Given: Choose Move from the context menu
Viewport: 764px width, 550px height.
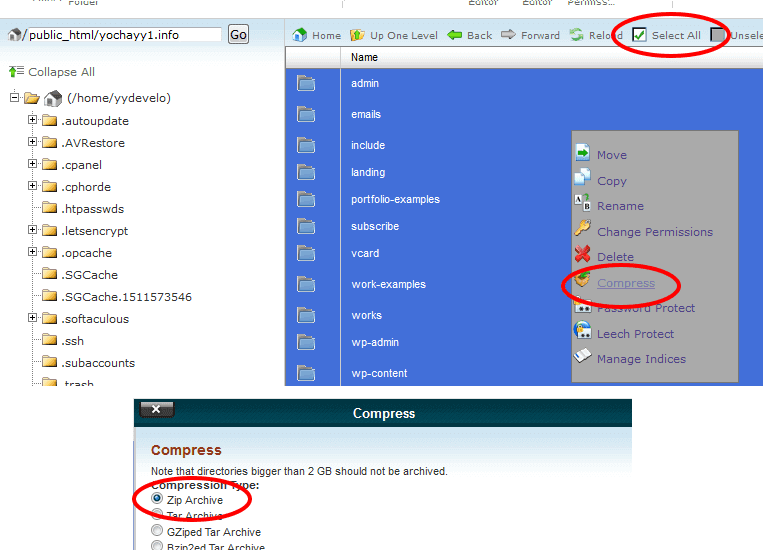Looking at the screenshot, I should (x=612, y=155).
